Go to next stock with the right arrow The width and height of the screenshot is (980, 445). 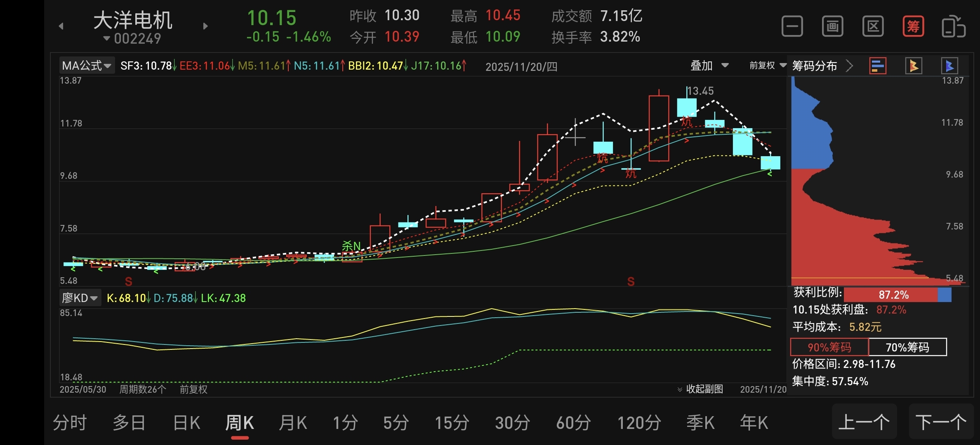205,26
